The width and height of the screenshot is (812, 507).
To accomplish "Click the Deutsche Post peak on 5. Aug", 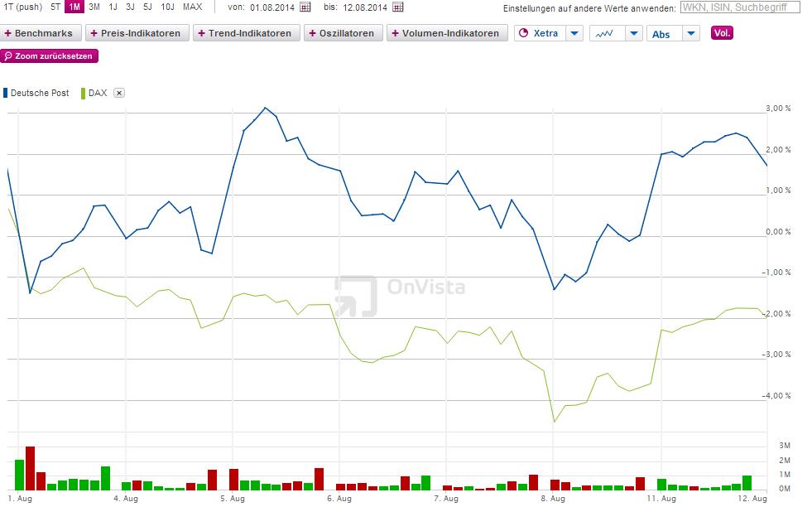I will pos(265,108).
